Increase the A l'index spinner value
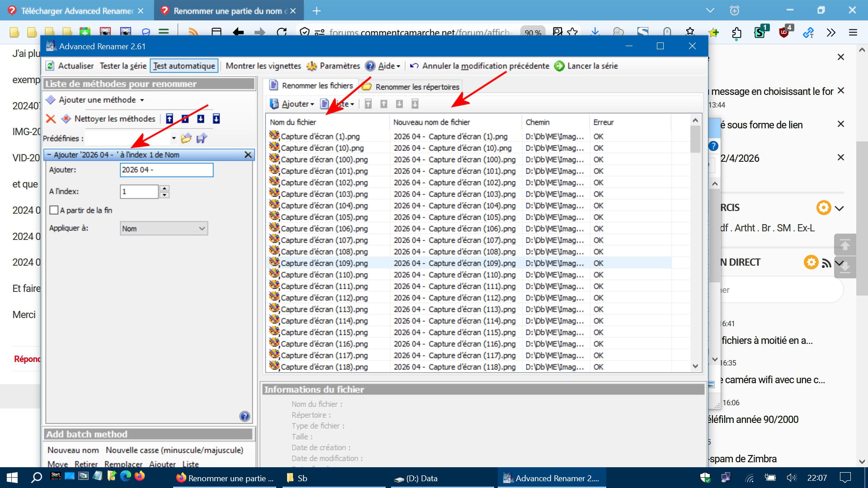This screenshot has height=488, width=868. click(165, 188)
